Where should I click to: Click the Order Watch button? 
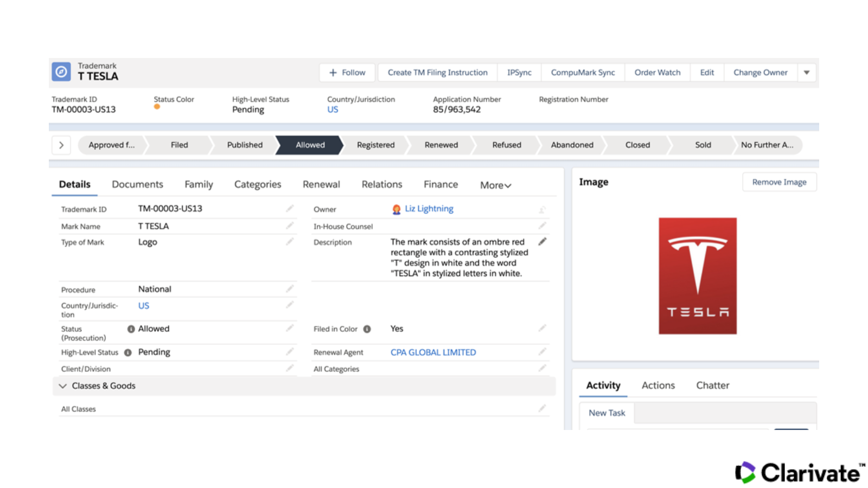(x=658, y=72)
